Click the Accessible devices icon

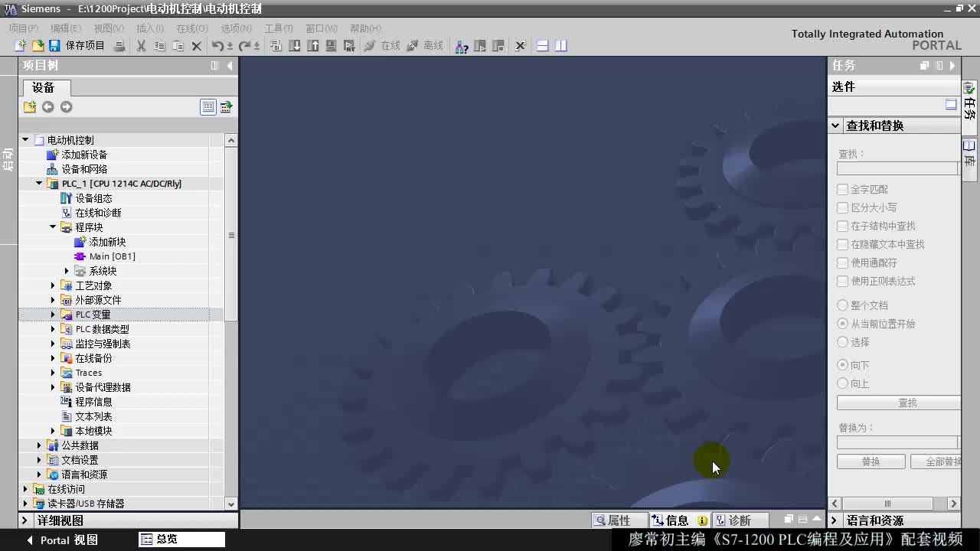tap(462, 46)
